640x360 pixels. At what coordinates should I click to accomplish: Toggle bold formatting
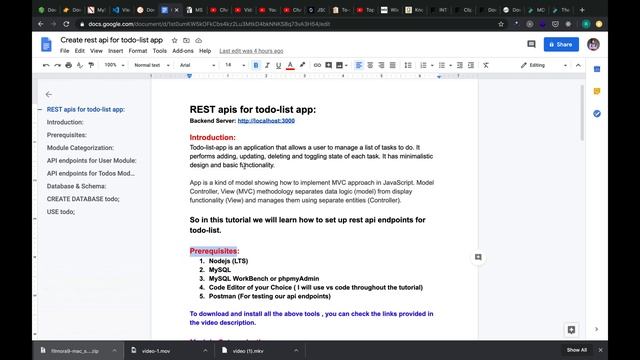coord(256,65)
